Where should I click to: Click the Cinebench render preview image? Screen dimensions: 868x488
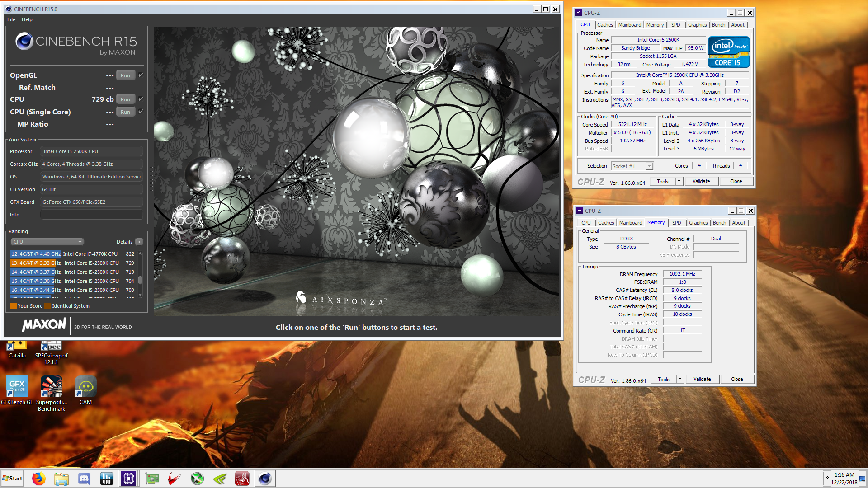pyautogui.click(x=357, y=171)
